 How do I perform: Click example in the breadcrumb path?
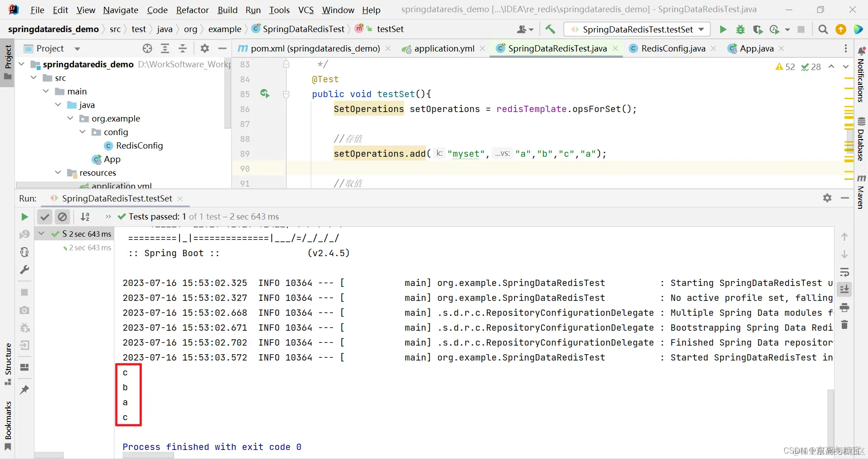225,29
